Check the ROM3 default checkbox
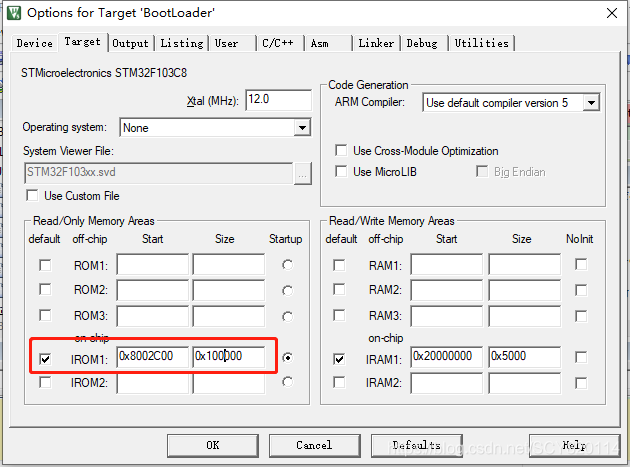Screen dimensions: 630x467 click(45, 315)
